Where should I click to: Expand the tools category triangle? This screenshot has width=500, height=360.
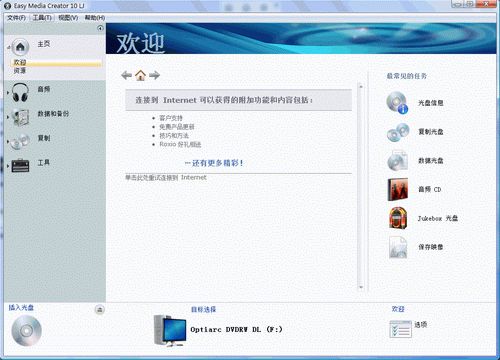coord(8,166)
